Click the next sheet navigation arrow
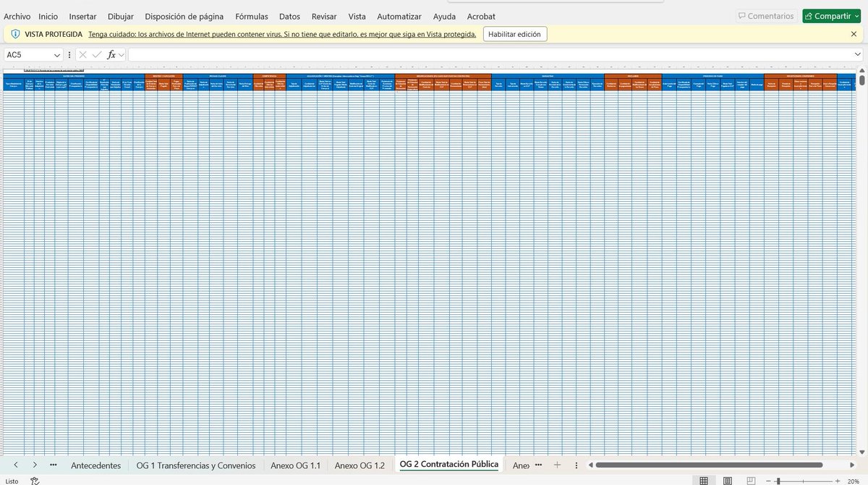 [35, 464]
